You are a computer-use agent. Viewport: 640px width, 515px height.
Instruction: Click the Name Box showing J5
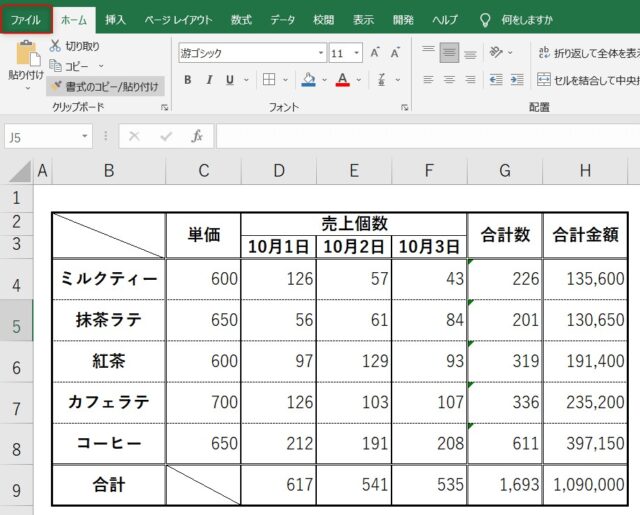42,137
